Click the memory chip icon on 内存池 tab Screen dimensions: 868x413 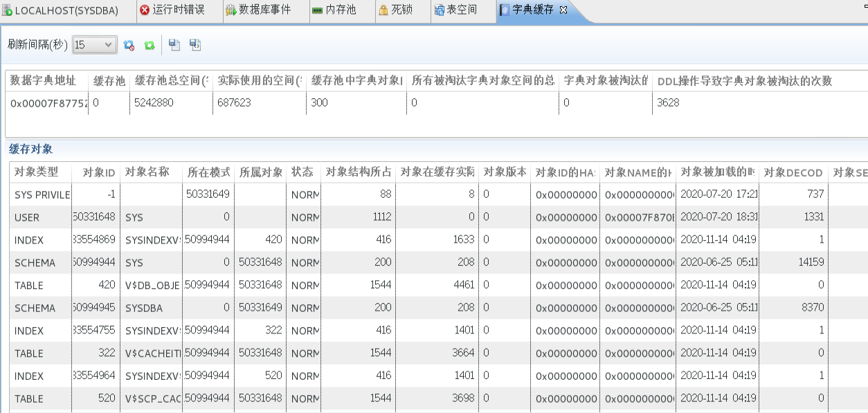317,10
